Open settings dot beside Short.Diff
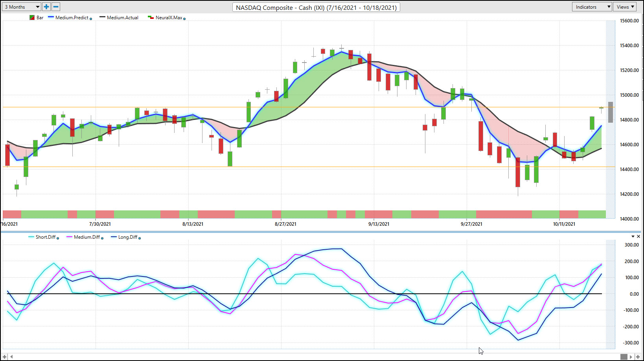Viewport: 644px width, 361px height. click(58, 238)
